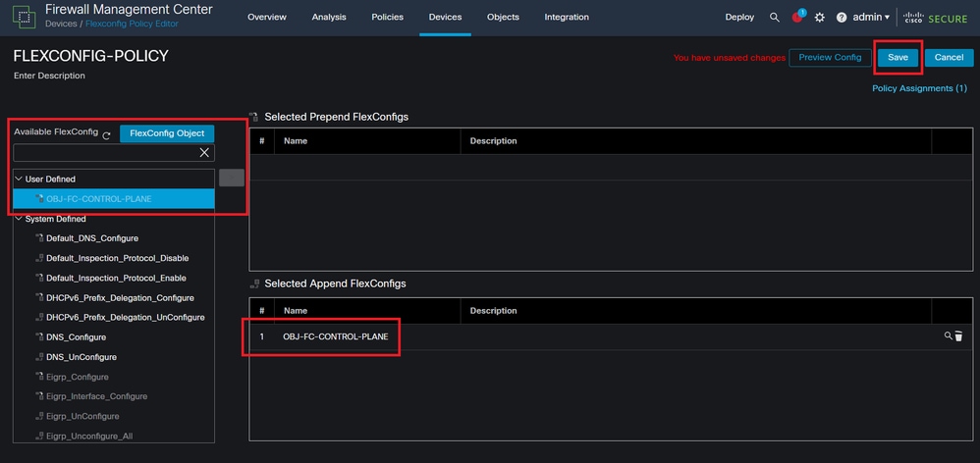Click the Cisco SECURE logo
The width and height of the screenshot is (980, 463).
pyautogui.click(x=935, y=18)
